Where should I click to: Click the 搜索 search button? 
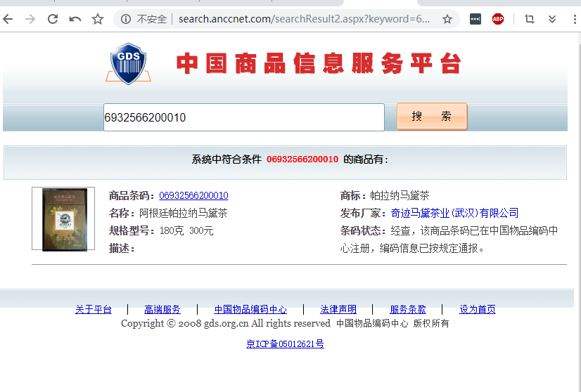[432, 116]
